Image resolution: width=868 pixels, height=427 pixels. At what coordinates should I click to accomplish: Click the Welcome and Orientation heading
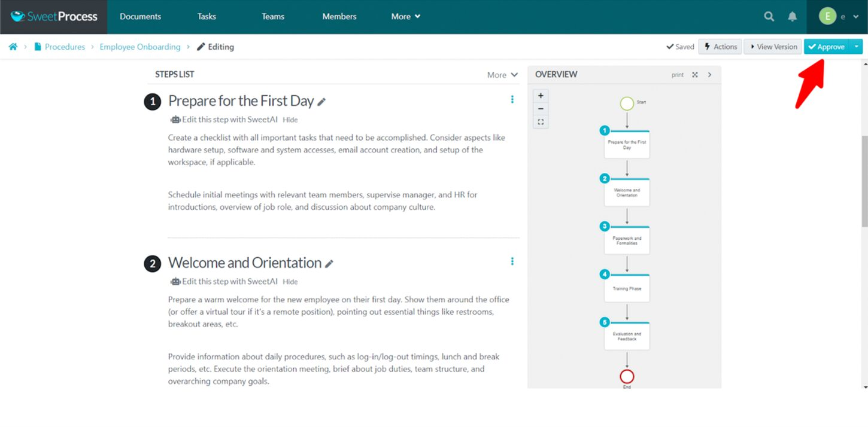coord(245,263)
